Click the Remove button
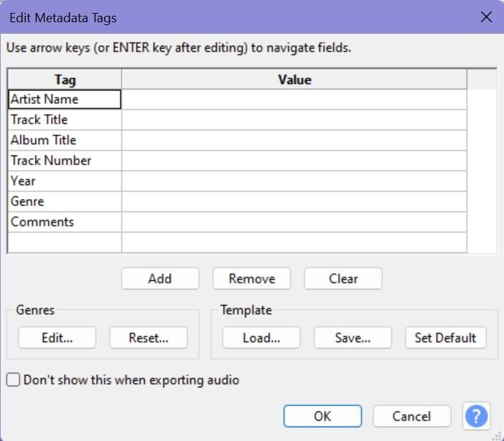Image resolution: width=504 pixels, height=441 pixels. [x=252, y=278]
